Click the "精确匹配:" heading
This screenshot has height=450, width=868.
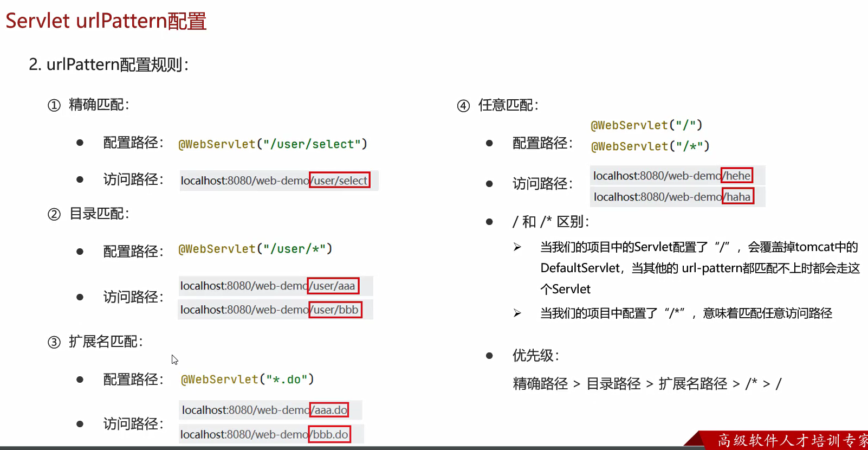pos(99,105)
